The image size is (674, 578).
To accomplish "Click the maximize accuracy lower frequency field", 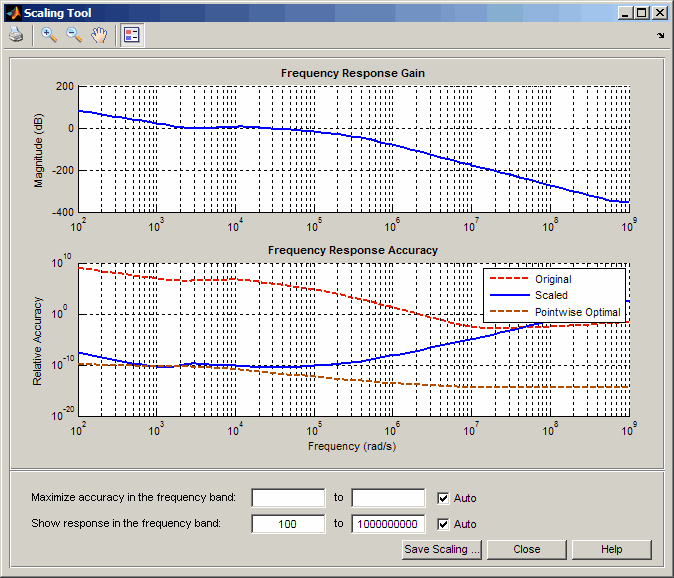I will 288,498.
